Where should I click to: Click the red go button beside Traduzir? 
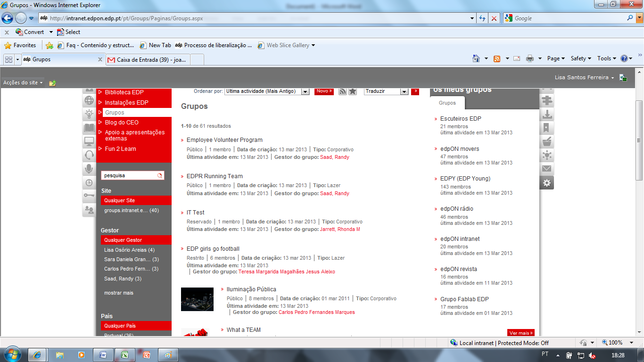tap(415, 91)
